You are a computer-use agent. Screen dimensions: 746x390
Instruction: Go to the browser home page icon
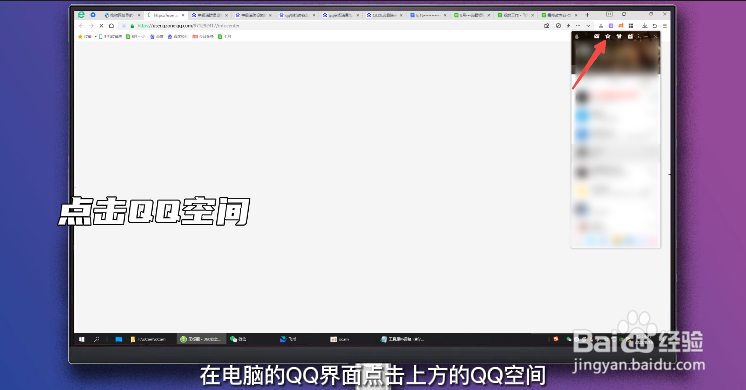pyautogui.click(x=111, y=26)
